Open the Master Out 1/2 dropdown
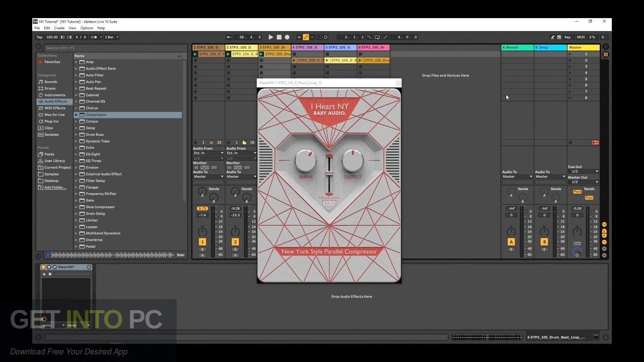 (x=583, y=182)
